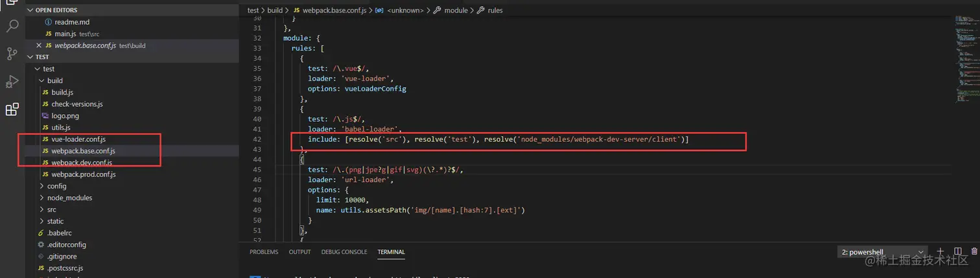The width and height of the screenshot is (980, 278).
Task: Open the Source Control view
Action: (12, 54)
